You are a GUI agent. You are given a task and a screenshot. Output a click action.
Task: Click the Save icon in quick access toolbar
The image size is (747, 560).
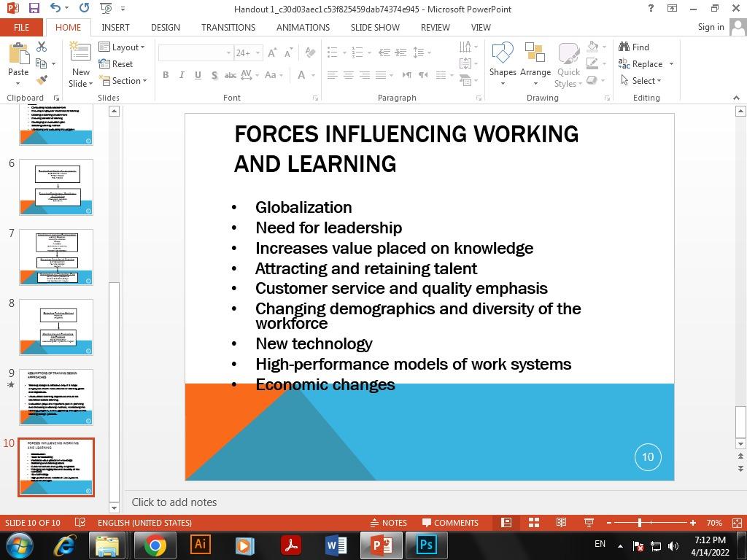tap(34, 8)
